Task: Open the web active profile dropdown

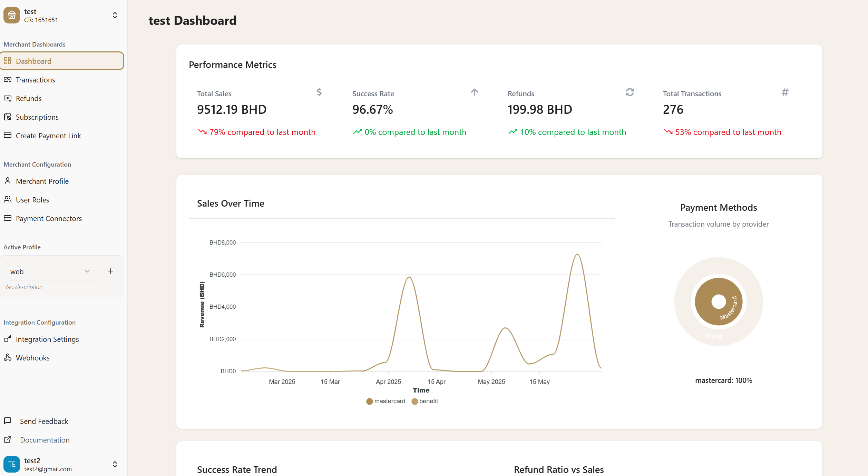Action: pos(51,271)
